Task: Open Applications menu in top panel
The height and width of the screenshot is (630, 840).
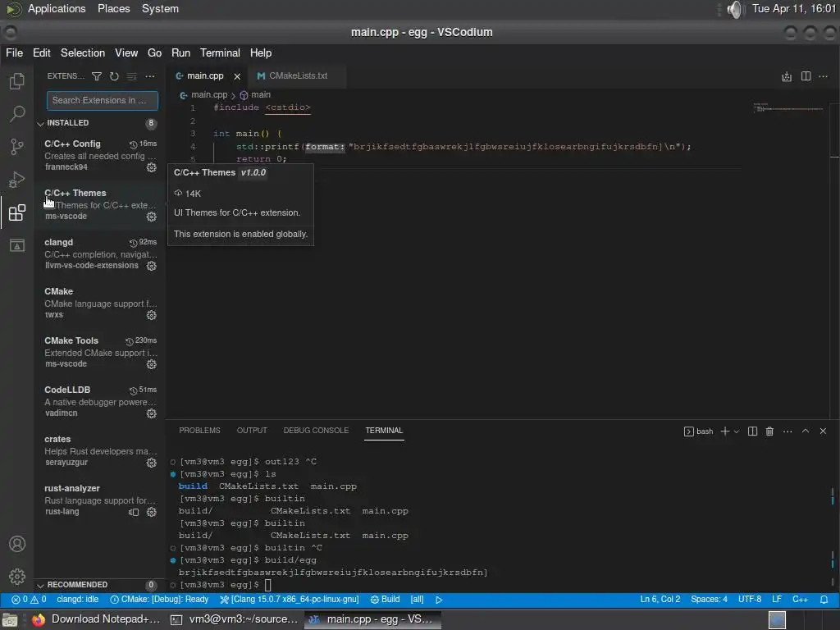Action: (x=57, y=8)
